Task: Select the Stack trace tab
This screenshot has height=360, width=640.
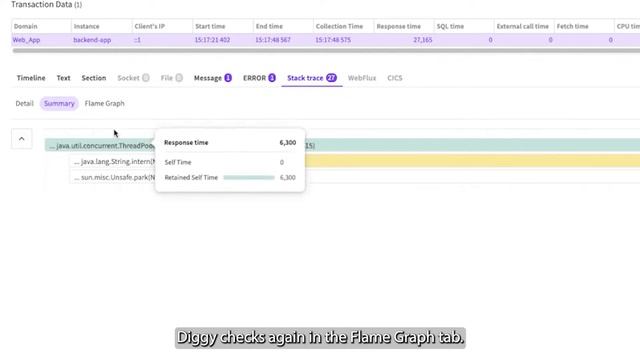Action: point(312,78)
